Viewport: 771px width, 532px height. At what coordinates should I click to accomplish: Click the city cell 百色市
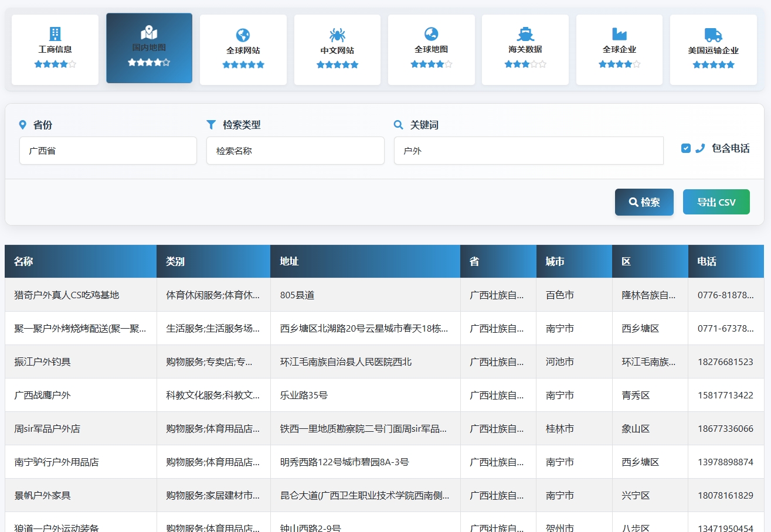pos(574,295)
